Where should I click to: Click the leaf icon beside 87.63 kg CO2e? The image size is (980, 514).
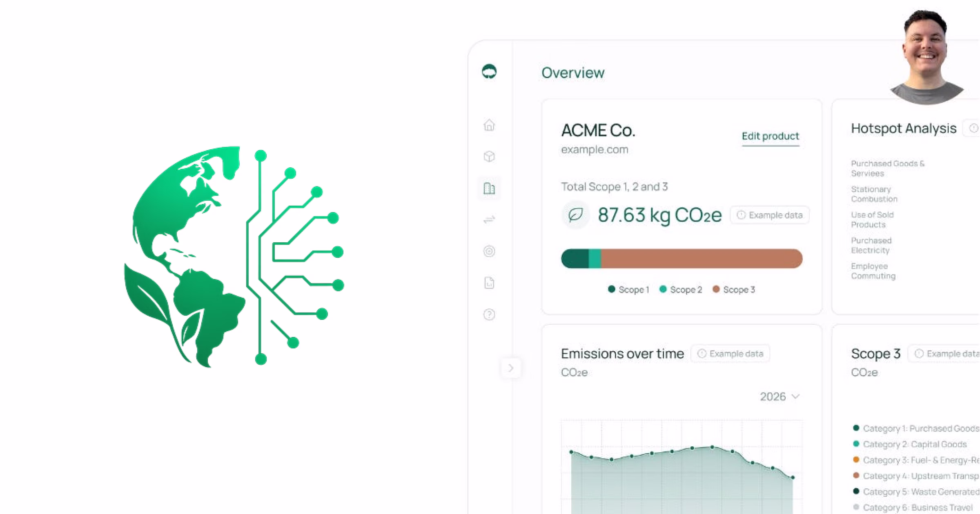[x=575, y=215]
